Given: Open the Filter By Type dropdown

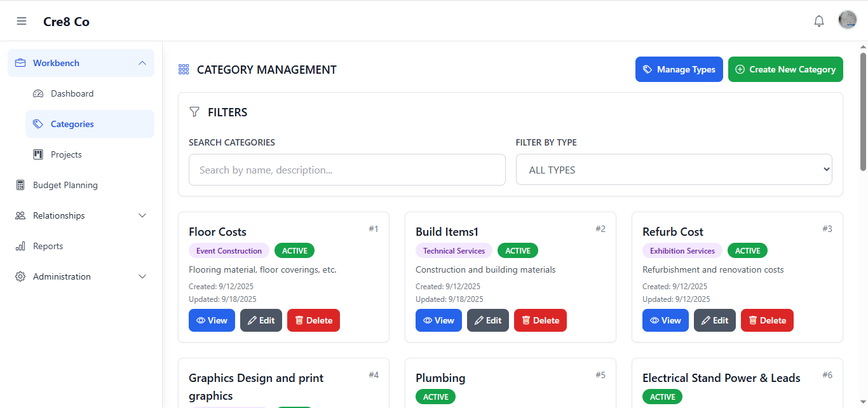Looking at the screenshot, I should point(674,170).
